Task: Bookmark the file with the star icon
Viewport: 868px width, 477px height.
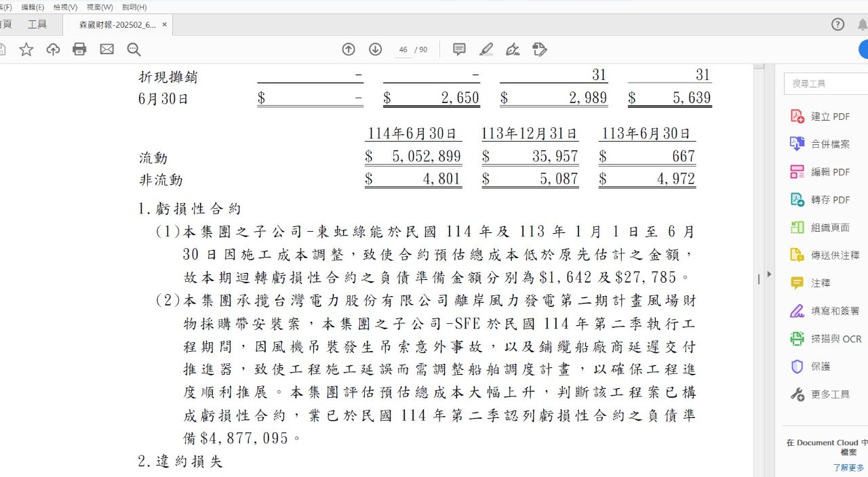Action: click(26, 49)
